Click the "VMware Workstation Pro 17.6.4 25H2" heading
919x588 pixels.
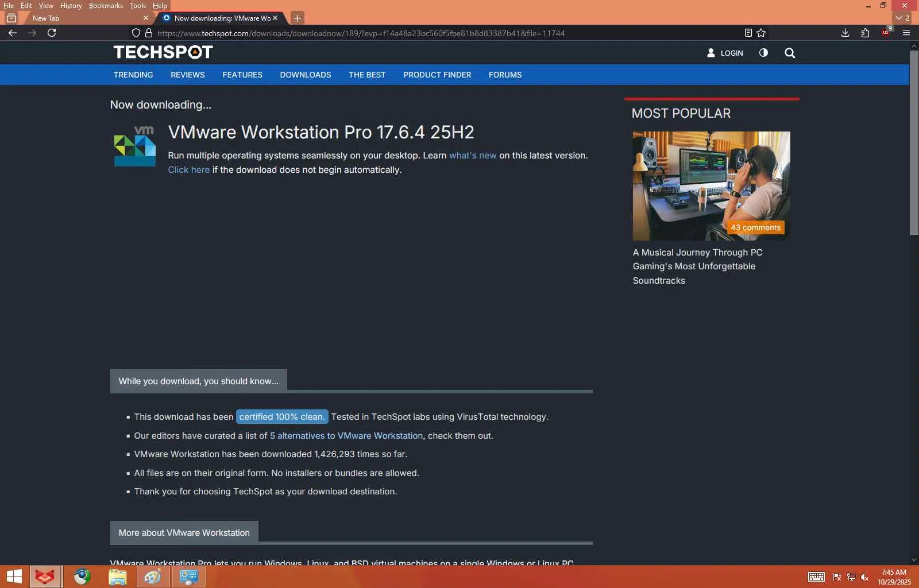point(321,132)
